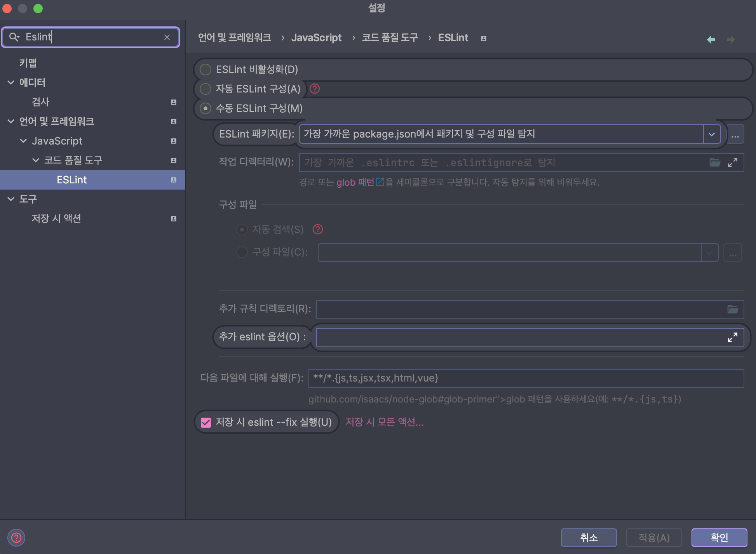The image size is (756, 554).
Task: Collapse the JavaScript tree node
Action: click(x=23, y=141)
